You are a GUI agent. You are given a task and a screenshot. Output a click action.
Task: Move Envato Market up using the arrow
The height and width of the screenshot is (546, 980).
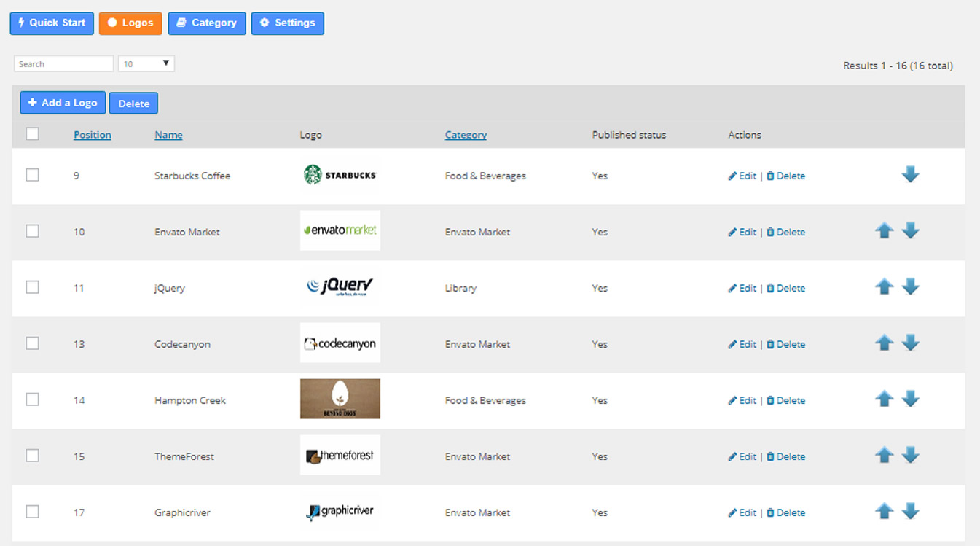click(884, 231)
